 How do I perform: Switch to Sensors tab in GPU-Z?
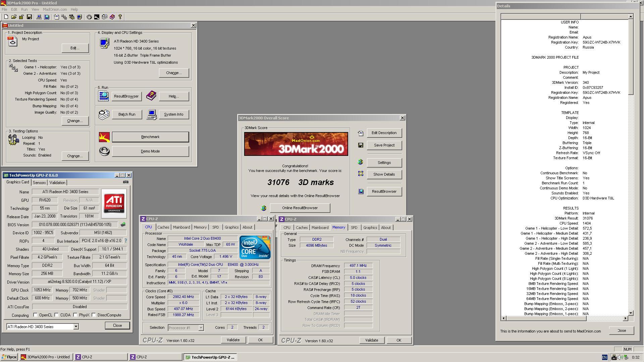click(x=39, y=183)
